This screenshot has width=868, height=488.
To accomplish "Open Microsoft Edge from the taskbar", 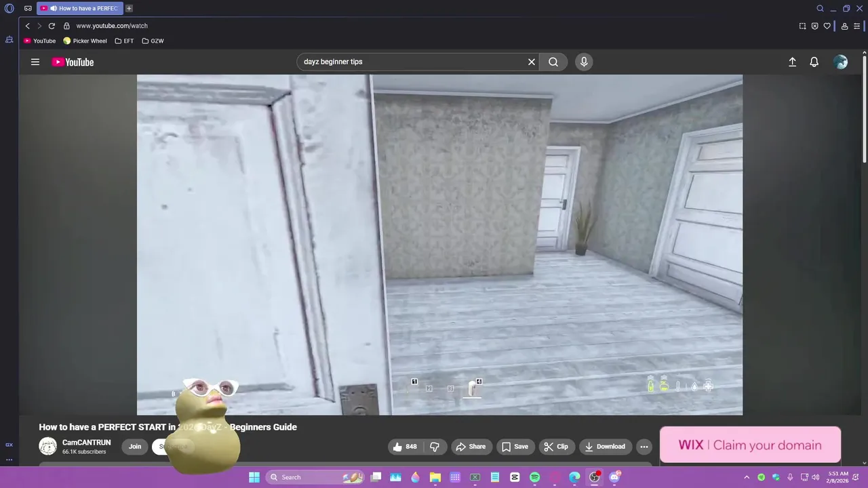I will pos(574,477).
